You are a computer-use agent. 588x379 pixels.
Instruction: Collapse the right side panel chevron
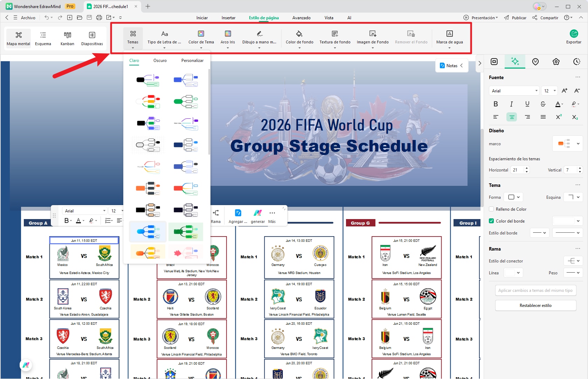point(480,63)
